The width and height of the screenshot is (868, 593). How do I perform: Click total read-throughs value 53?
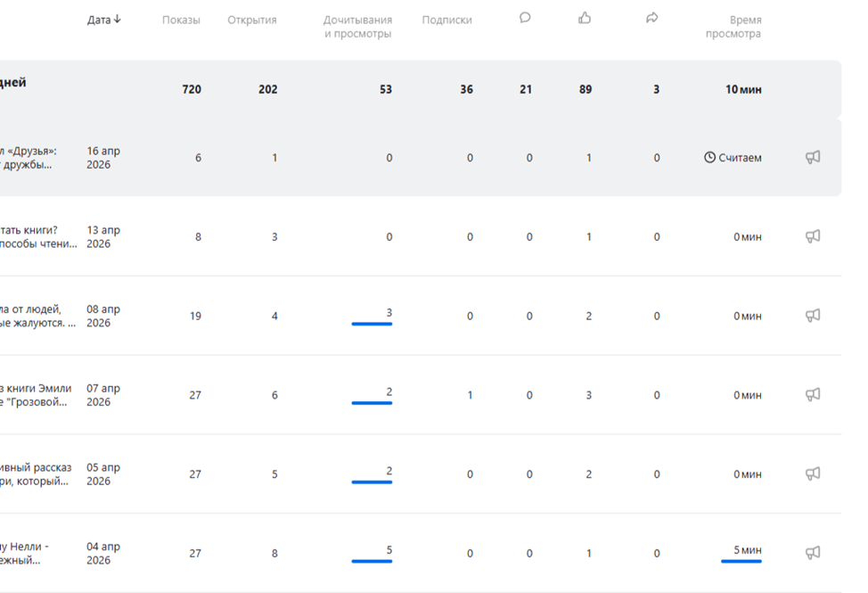[x=386, y=89]
